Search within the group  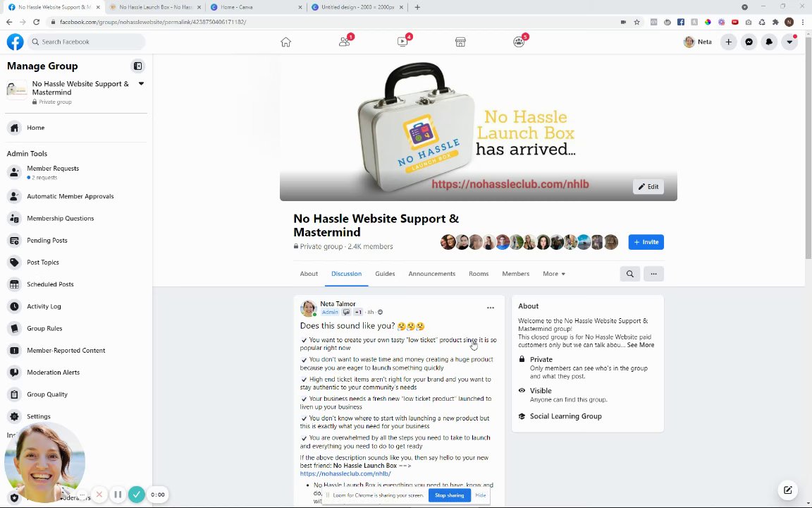click(629, 274)
